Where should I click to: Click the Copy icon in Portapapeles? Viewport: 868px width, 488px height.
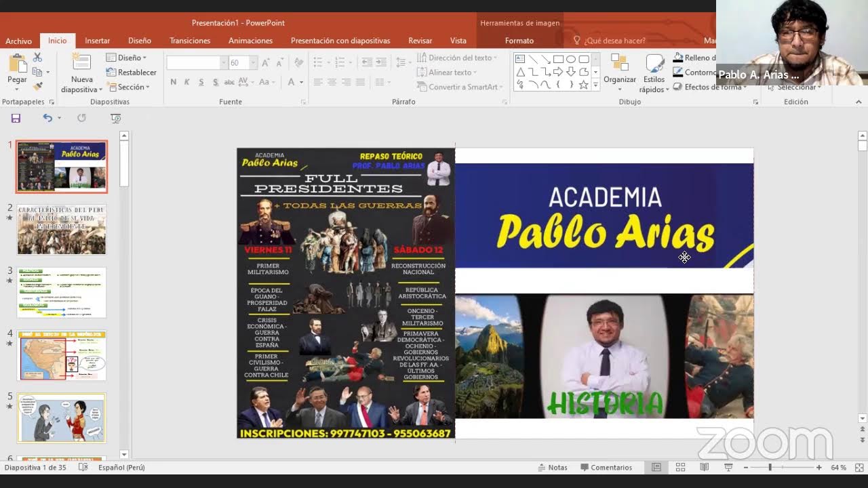(37, 72)
